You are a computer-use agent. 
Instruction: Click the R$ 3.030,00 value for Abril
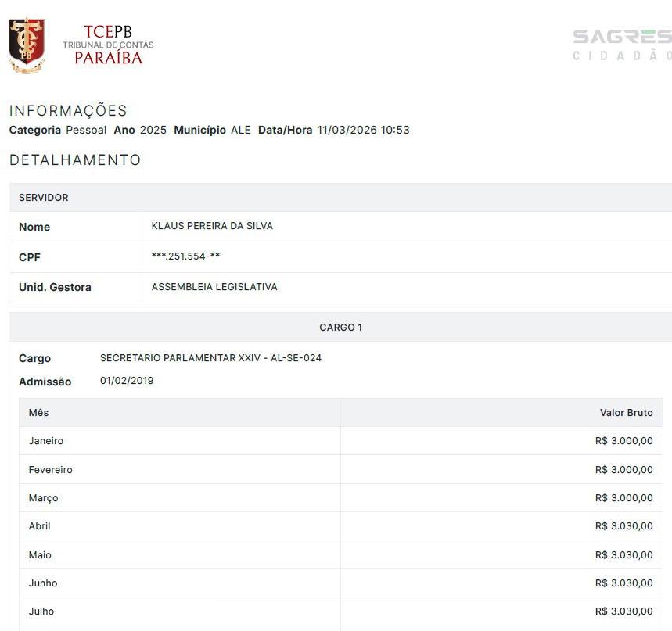click(x=623, y=525)
